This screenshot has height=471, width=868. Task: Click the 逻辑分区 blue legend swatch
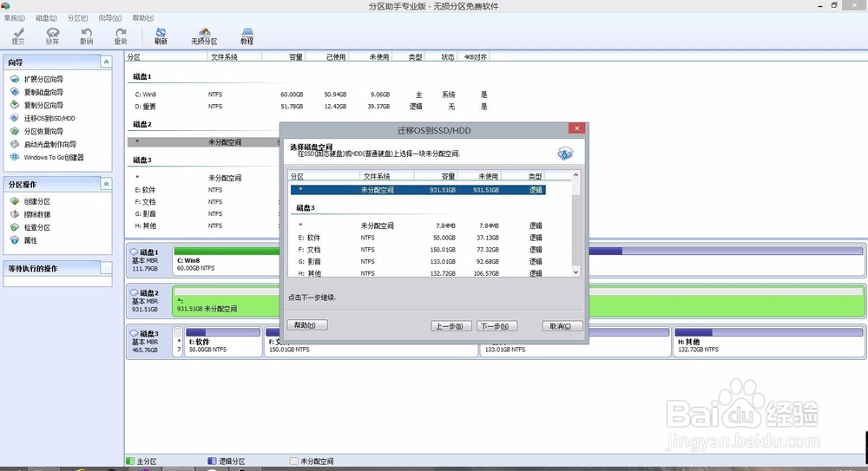(x=212, y=461)
